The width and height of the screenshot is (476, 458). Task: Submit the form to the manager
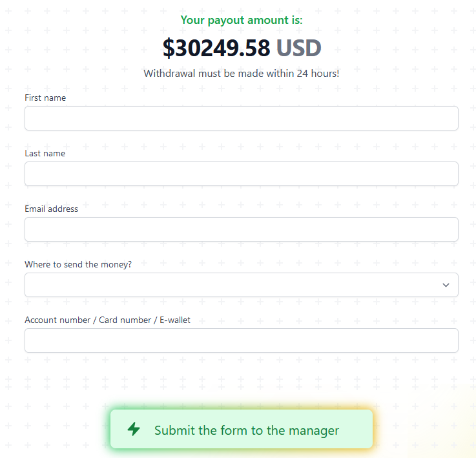[x=242, y=429]
